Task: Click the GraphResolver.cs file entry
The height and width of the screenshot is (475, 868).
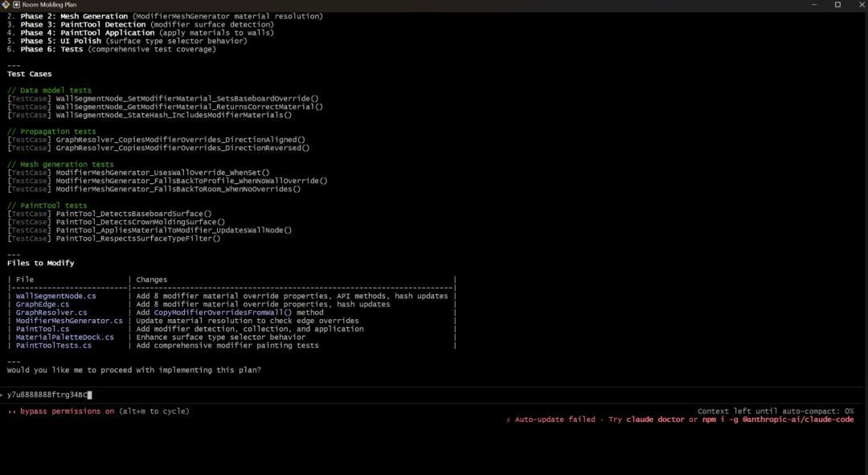Action: pyautogui.click(x=51, y=312)
